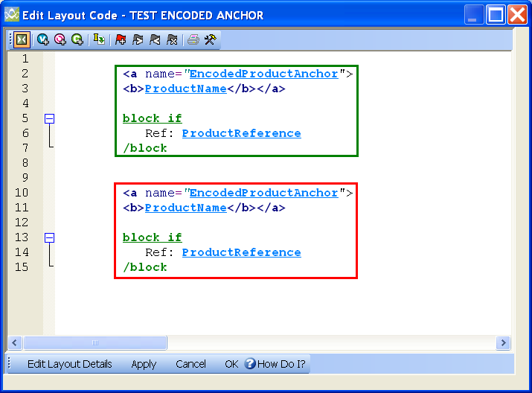Collapse the block at line 5

coord(50,118)
